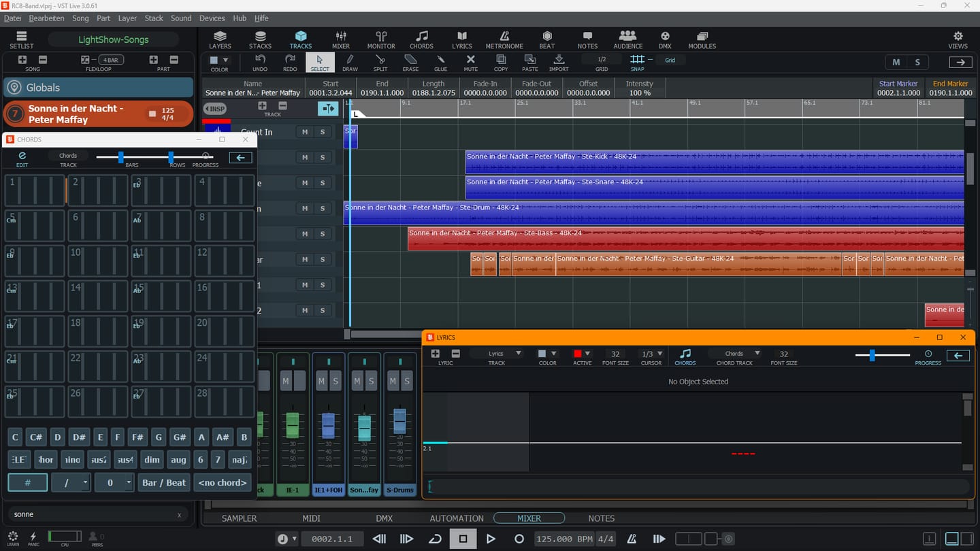Open the Datei menu
Image resolution: width=980 pixels, height=551 pixels.
(13, 18)
